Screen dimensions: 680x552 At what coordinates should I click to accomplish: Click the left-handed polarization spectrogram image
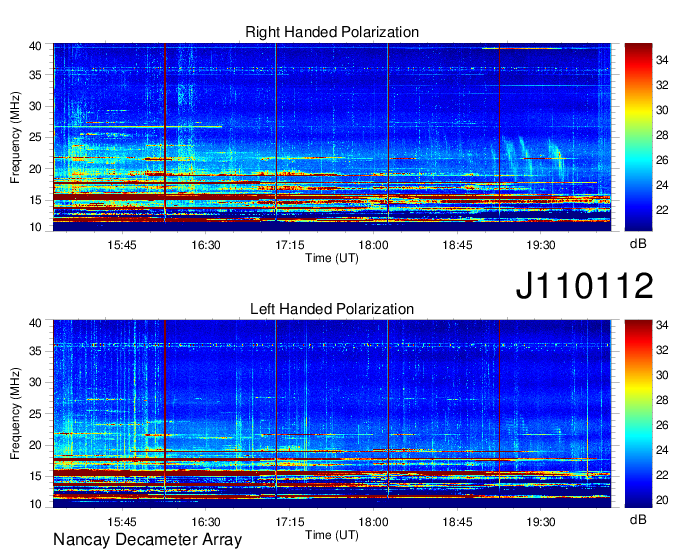[x=332, y=414]
